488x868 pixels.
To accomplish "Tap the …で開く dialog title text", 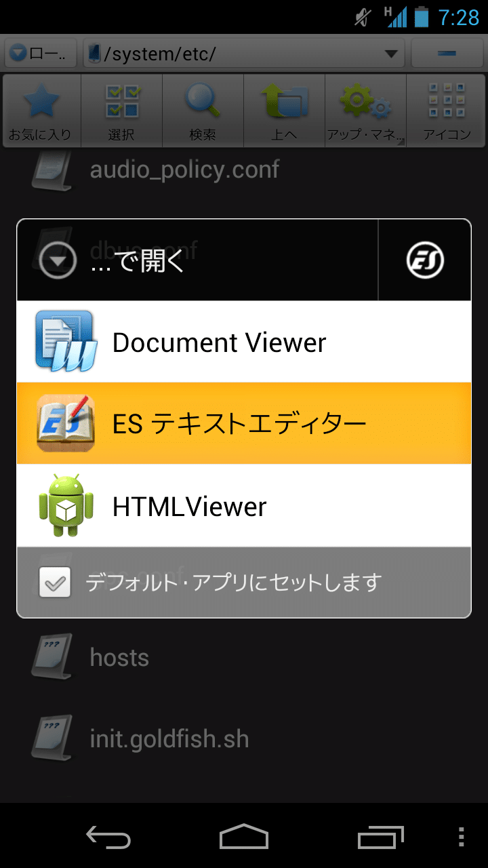I will 138,262.
